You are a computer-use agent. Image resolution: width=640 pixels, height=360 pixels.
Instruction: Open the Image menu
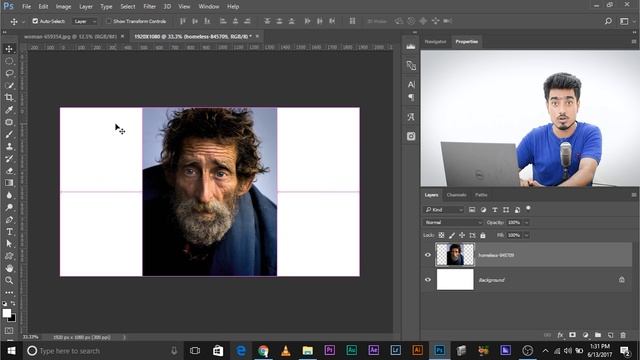tap(63, 7)
